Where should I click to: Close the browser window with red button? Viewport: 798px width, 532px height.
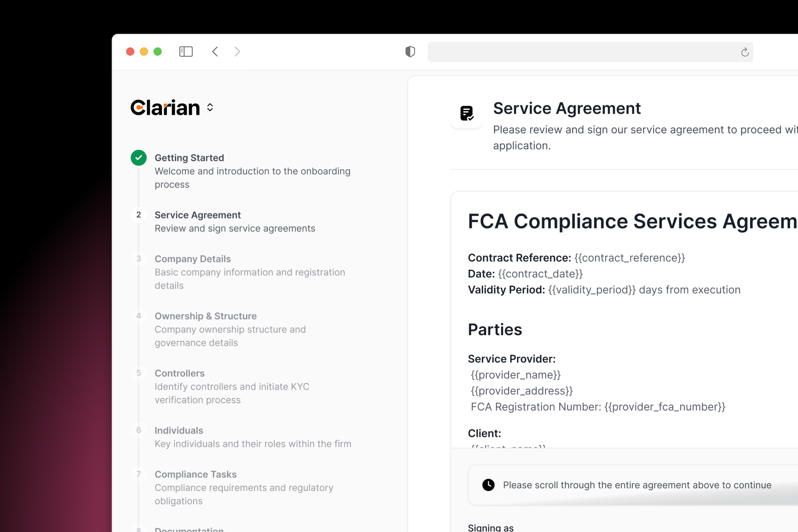[x=130, y=52]
